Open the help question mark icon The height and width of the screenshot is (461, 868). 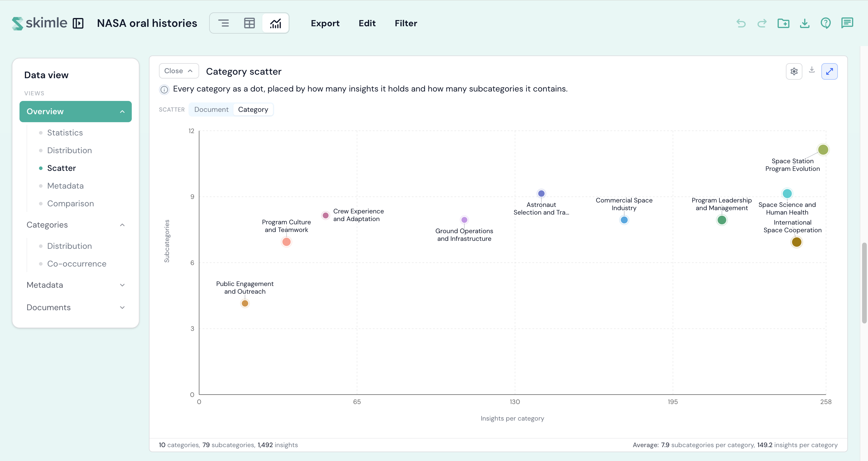point(825,23)
